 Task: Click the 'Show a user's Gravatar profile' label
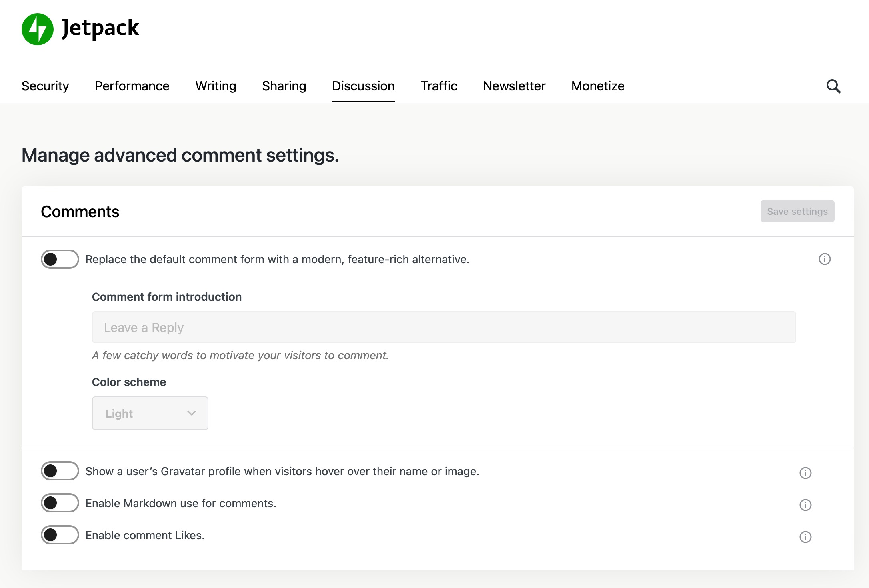(282, 471)
